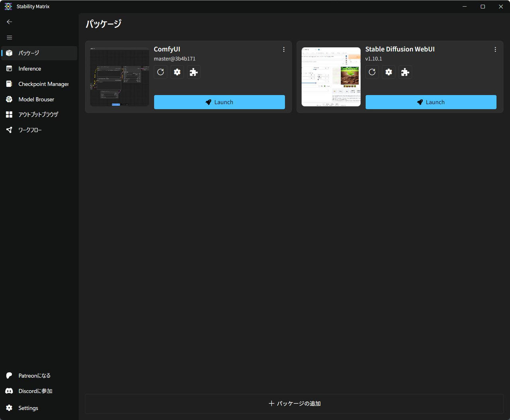Open ComfyUI package settings gear
The height and width of the screenshot is (420, 510).
pyautogui.click(x=177, y=72)
